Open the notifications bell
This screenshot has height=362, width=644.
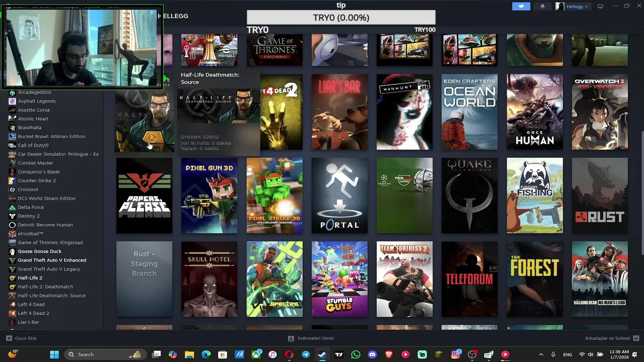pos(542,6)
